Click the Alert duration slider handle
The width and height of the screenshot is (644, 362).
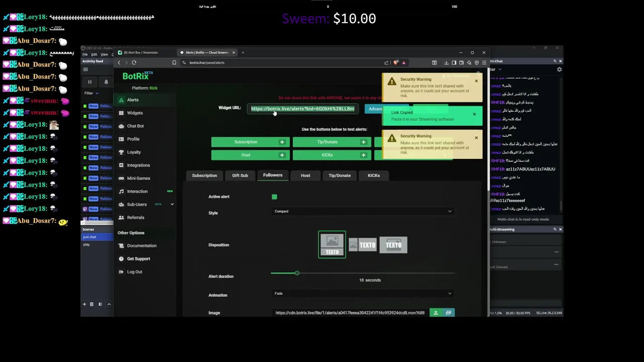pos(297,273)
